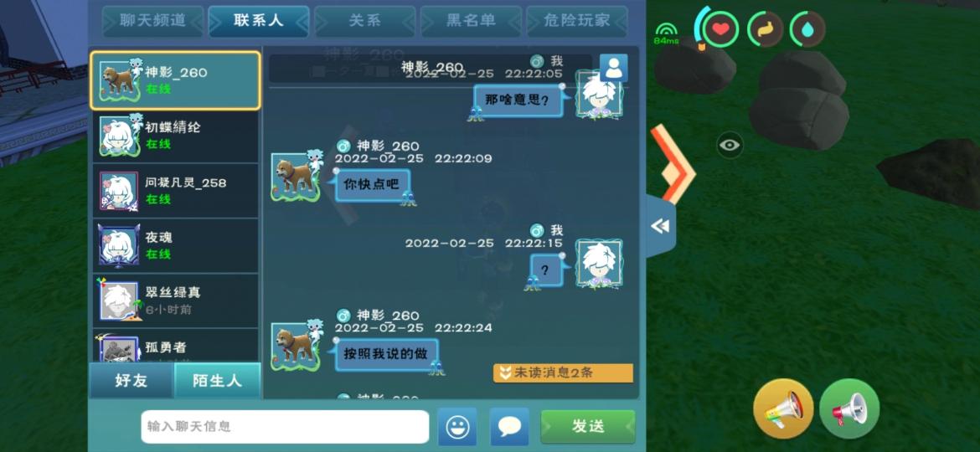Click the yellow hunger status icon
Viewport: 980px width, 452px height.
coord(765,29)
